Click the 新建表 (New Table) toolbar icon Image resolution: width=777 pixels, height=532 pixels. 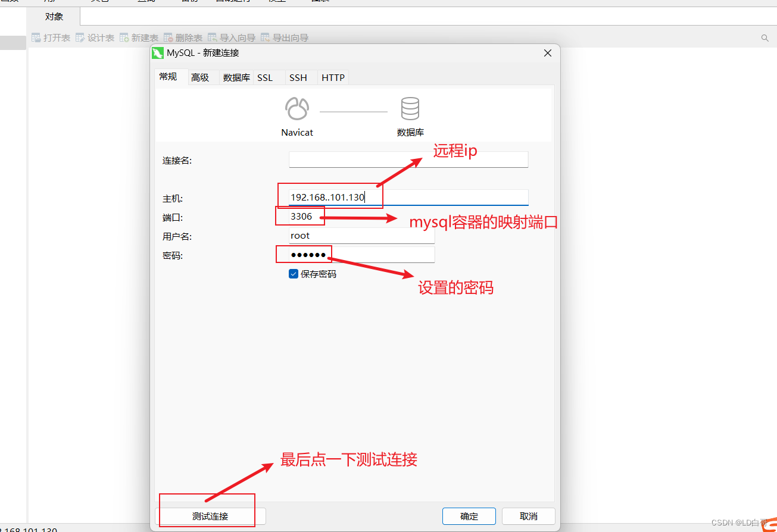point(124,37)
